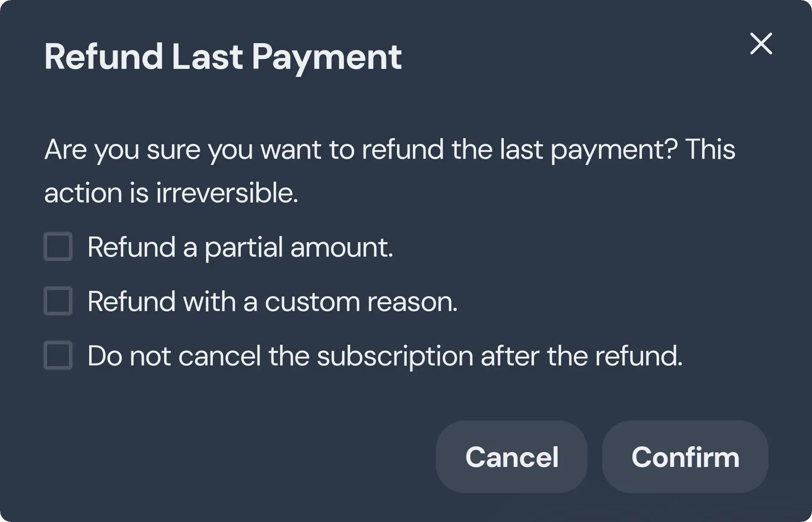Abort the refund via Cancel
Viewport: 812px width, 522px height.
click(x=511, y=457)
